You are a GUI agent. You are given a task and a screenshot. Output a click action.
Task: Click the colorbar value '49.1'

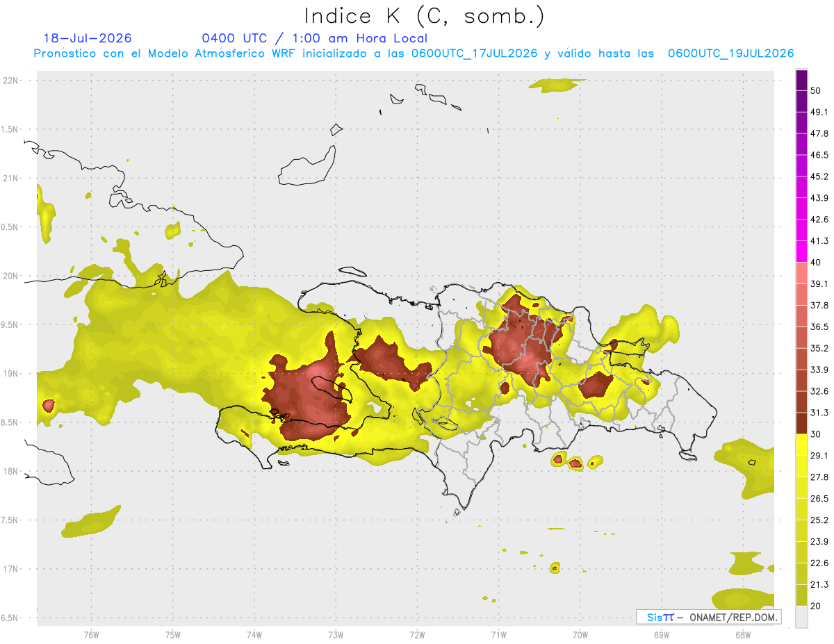820,112
